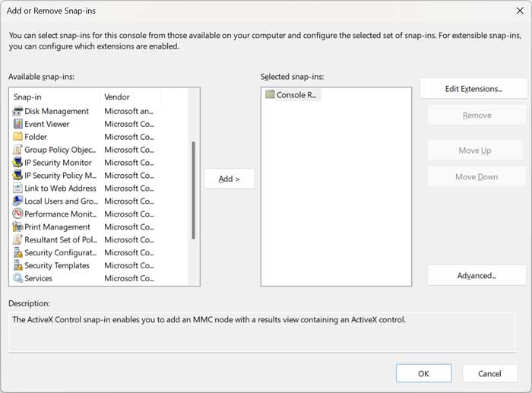Viewport: 532px width, 393px height.
Task: Click the Move Up button
Action: point(475,151)
